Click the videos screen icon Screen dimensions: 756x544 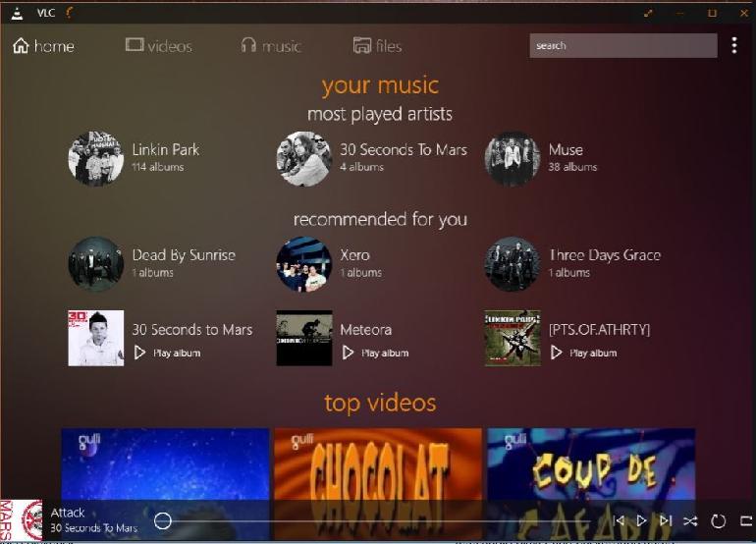click(135, 45)
